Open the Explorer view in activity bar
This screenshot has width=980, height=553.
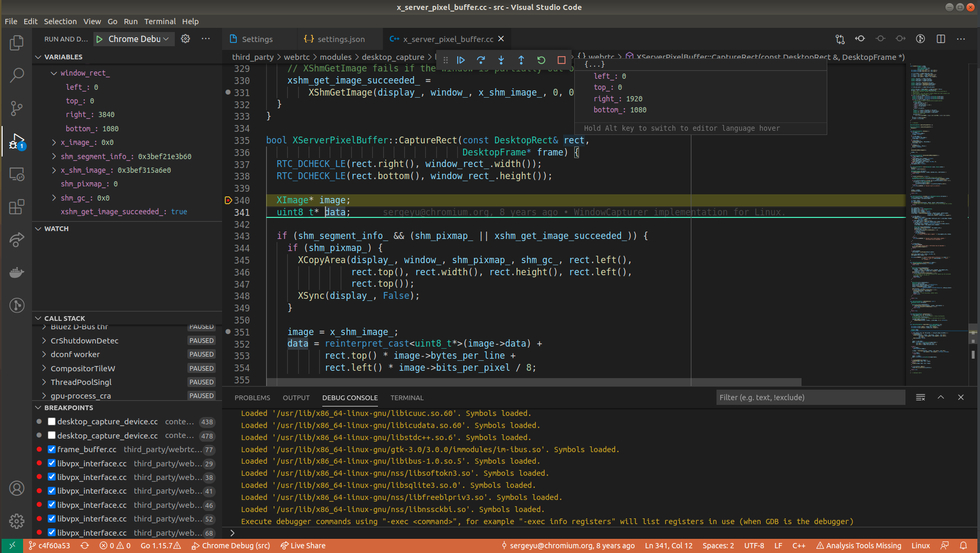point(17,43)
